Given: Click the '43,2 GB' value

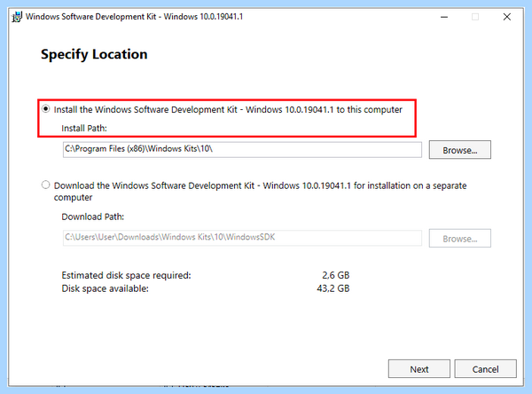Looking at the screenshot, I should click(332, 288).
